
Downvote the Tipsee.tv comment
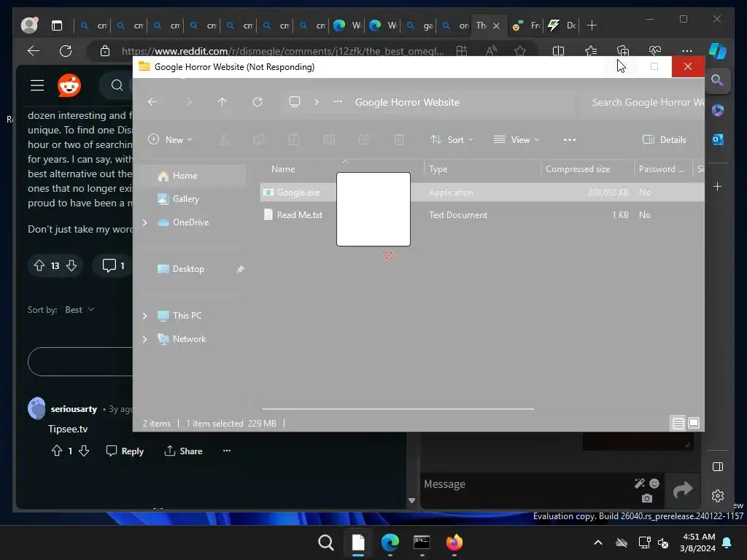pos(84,451)
